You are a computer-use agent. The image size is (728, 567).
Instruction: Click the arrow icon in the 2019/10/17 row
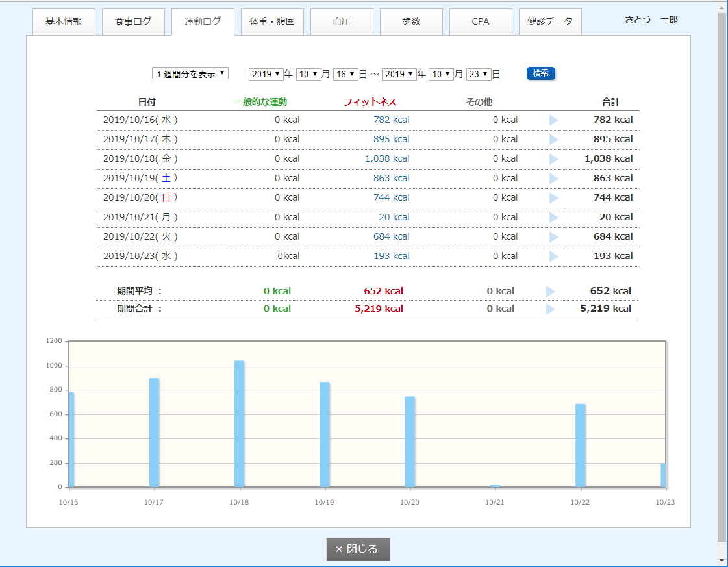tap(553, 140)
